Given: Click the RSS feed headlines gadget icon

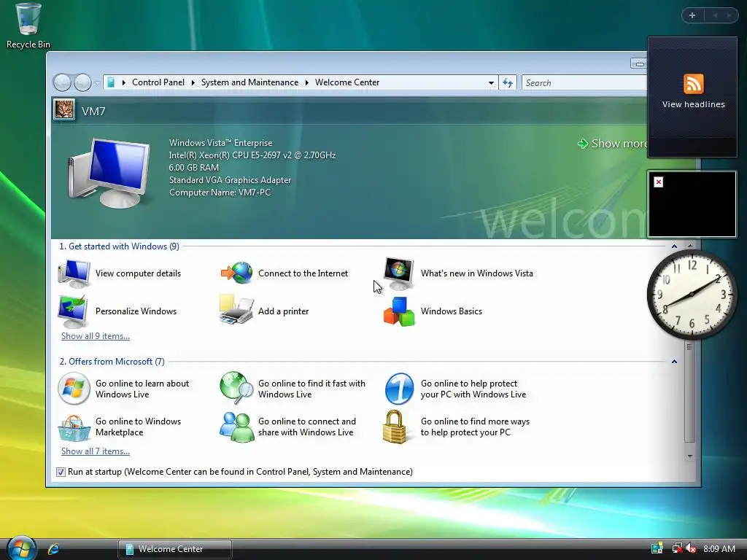Looking at the screenshot, I should (693, 85).
